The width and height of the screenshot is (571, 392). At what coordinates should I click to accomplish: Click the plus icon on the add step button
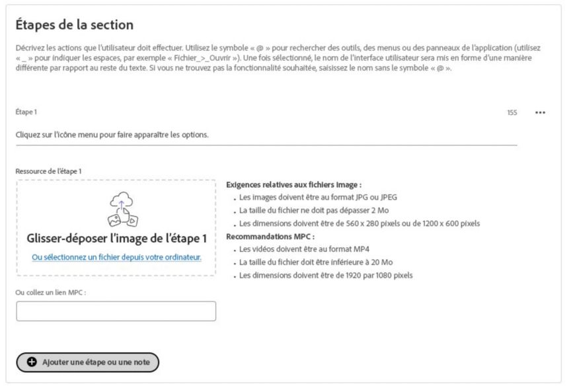[32, 362]
